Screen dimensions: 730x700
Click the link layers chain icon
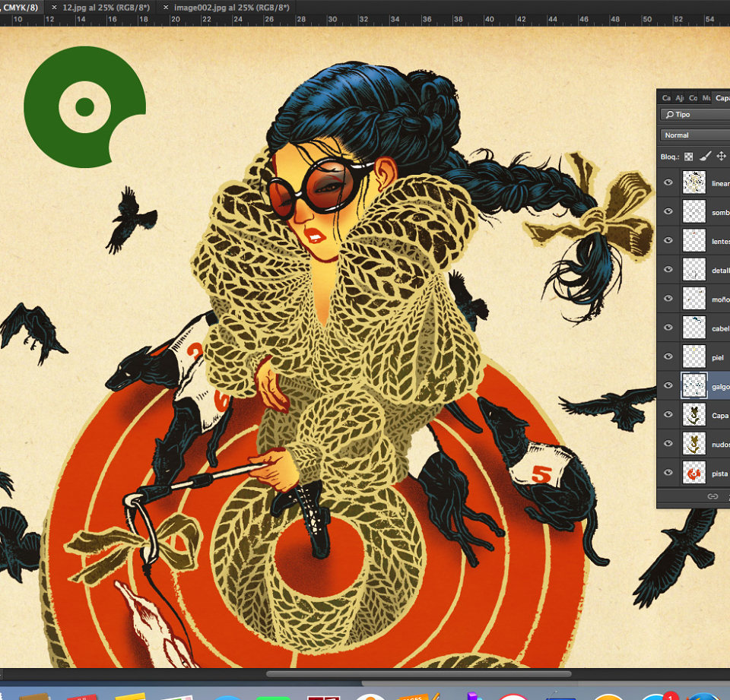713,496
